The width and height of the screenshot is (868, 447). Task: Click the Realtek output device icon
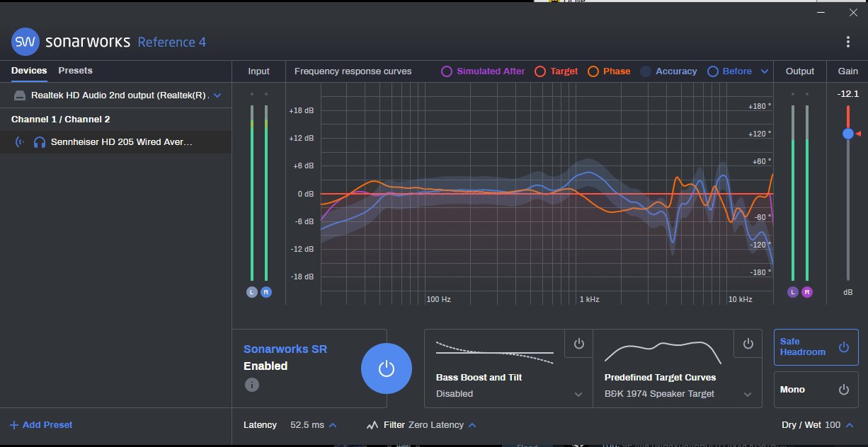click(21, 95)
